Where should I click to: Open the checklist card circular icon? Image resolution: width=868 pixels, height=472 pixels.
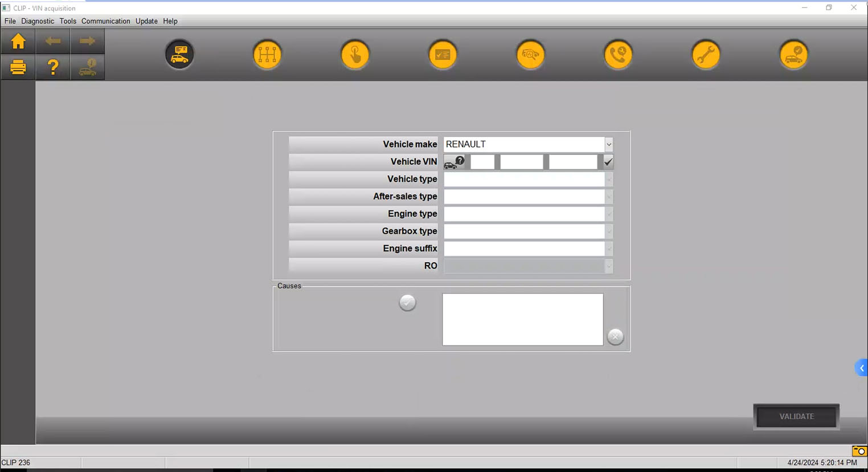(443, 55)
